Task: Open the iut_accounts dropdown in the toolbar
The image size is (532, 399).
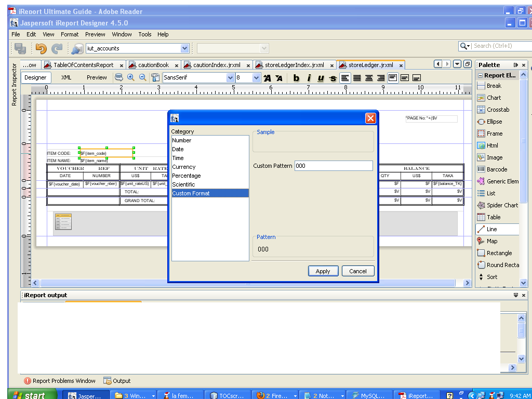Action: point(185,47)
